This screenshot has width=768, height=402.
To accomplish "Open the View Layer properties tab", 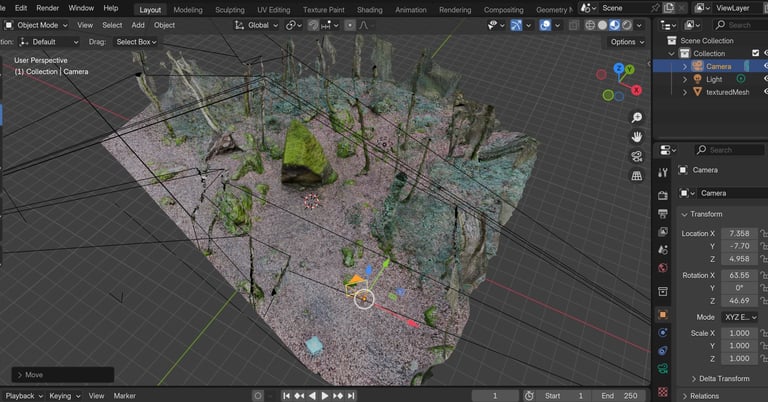I will tap(663, 232).
